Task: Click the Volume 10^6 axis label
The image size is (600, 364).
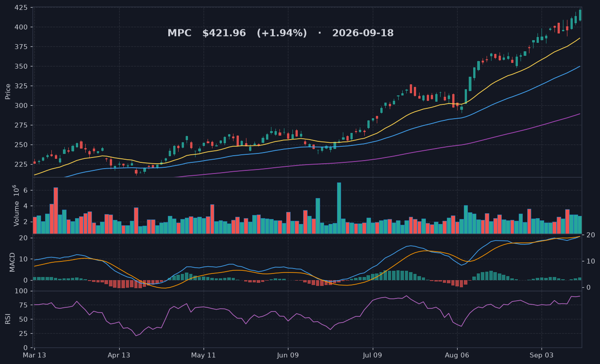Action: pyautogui.click(x=16, y=205)
